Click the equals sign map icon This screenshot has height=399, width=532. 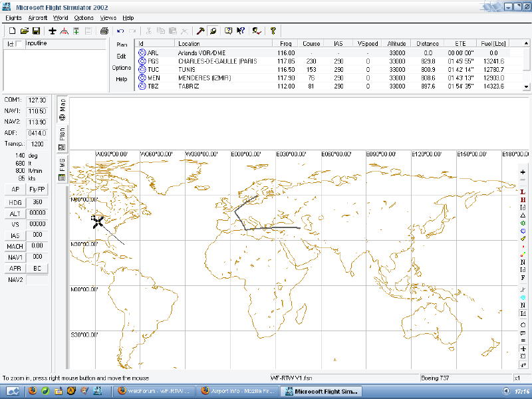tap(523, 340)
